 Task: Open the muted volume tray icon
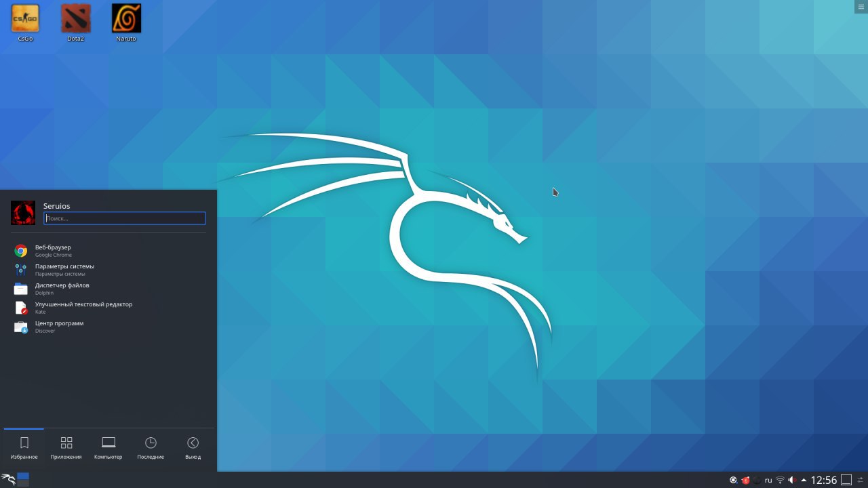pyautogui.click(x=792, y=480)
